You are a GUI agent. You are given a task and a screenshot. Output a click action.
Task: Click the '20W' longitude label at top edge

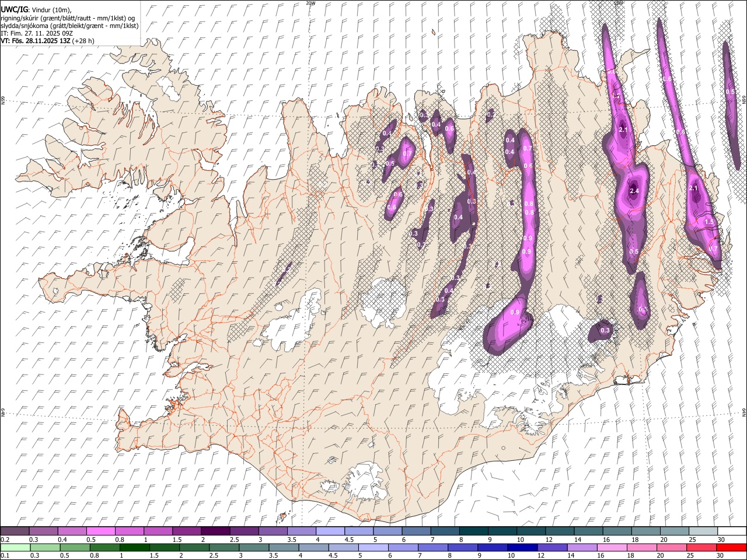(x=310, y=3)
